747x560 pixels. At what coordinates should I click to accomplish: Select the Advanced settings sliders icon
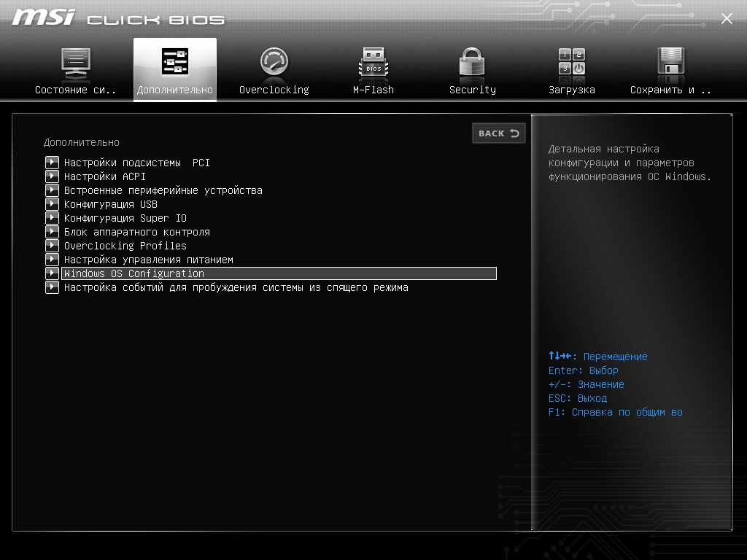(175, 61)
